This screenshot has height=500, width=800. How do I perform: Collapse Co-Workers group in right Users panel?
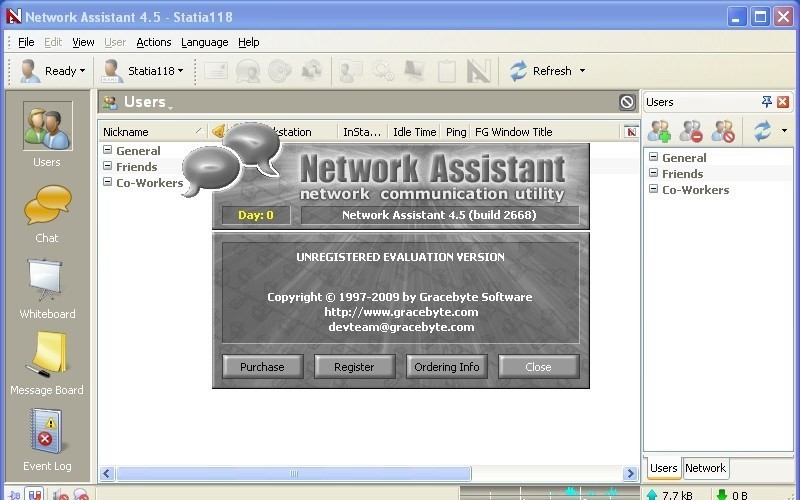[x=653, y=188]
